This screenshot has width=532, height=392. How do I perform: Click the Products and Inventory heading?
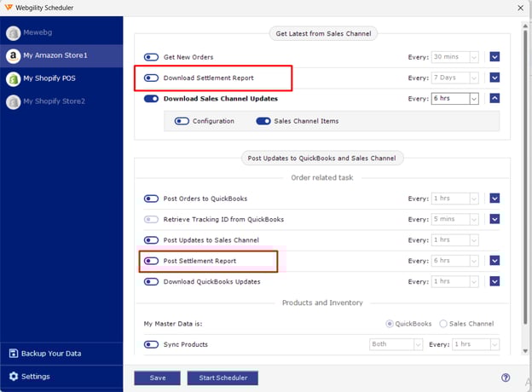click(322, 303)
